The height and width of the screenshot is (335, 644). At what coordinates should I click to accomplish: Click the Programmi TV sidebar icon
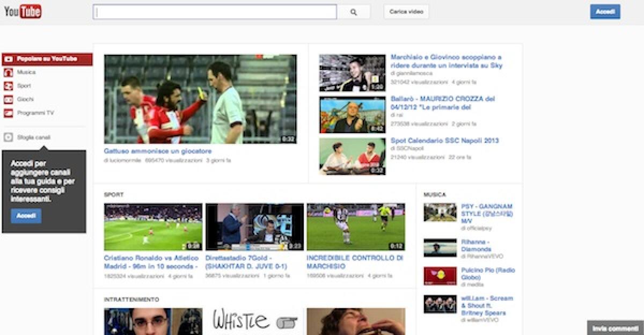tap(8, 113)
